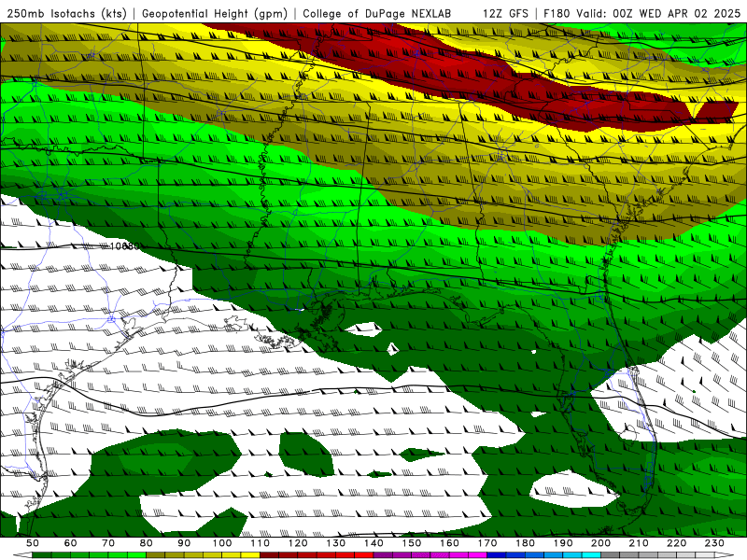Select the bright yellow swatch just before 110

250,555
